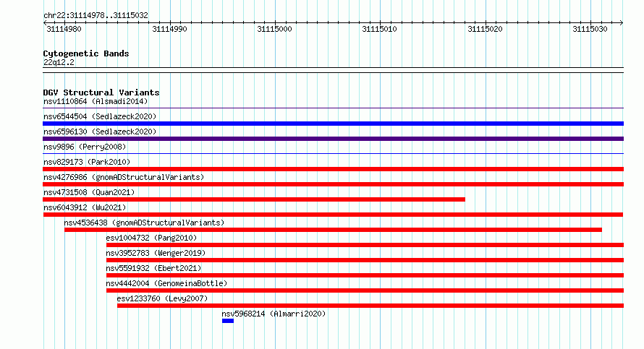Image resolution: width=644 pixels, height=349 pixels.
Task: Select the nsv6043912 (Wu2021) label
Action: (85, 207)
